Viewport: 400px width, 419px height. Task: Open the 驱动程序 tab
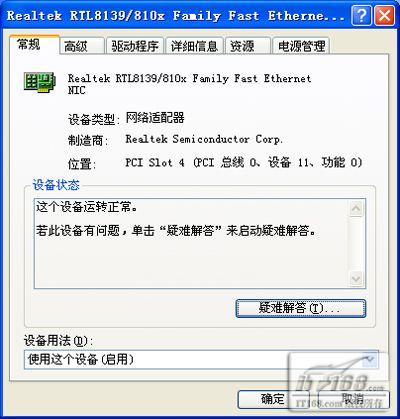point(135,46)
